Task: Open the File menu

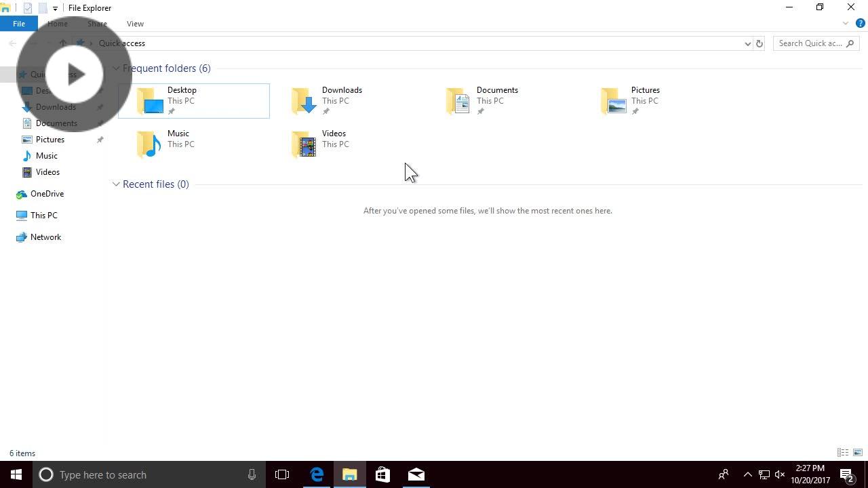Action: (x=18, y=23)
